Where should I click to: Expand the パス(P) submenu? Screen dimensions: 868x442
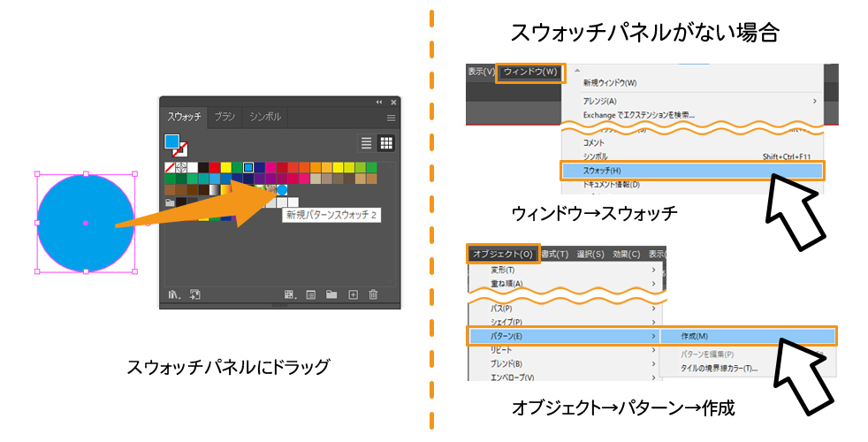click(565, 309)
